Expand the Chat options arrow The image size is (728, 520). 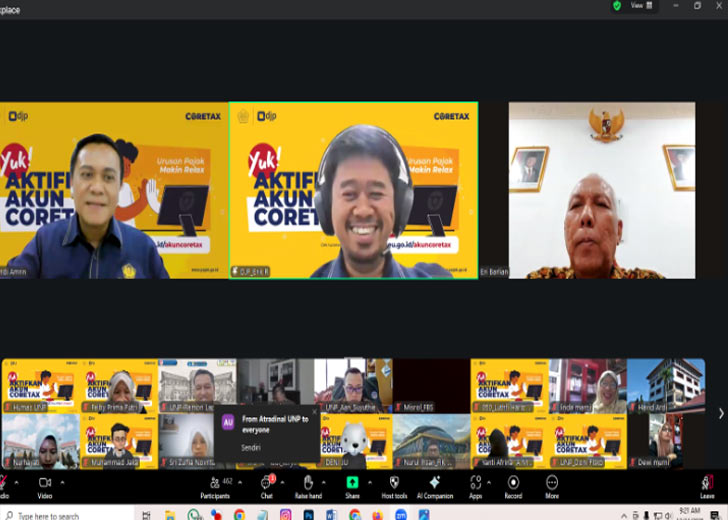(x=283, y=481)
